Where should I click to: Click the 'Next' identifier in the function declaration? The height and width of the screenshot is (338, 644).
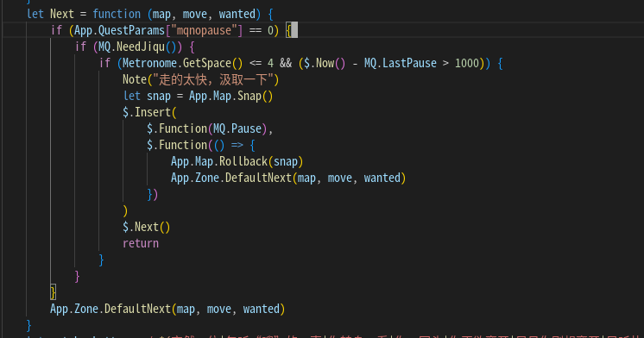coord(62,14)
